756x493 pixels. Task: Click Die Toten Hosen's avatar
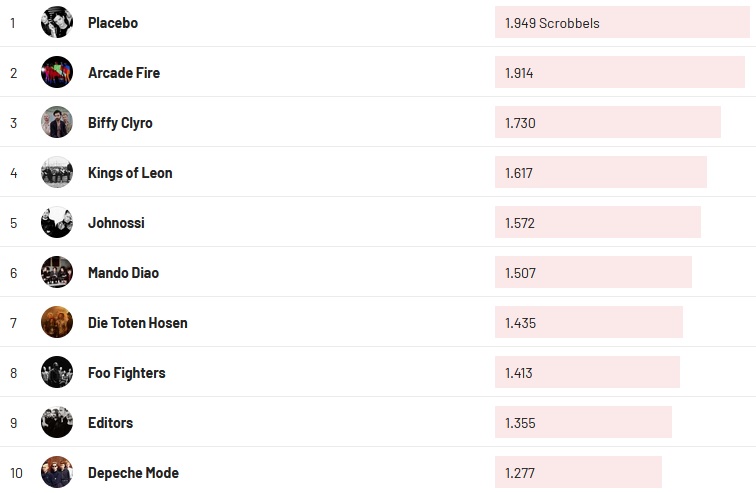tap(57, 322)
